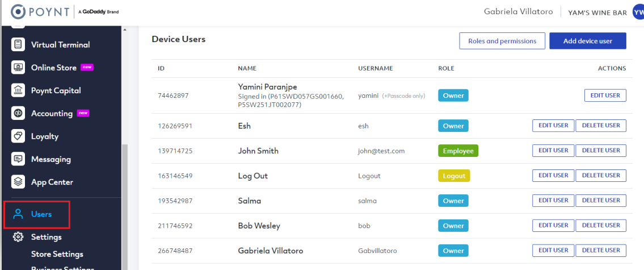Edit user Esh

point(553,126)
